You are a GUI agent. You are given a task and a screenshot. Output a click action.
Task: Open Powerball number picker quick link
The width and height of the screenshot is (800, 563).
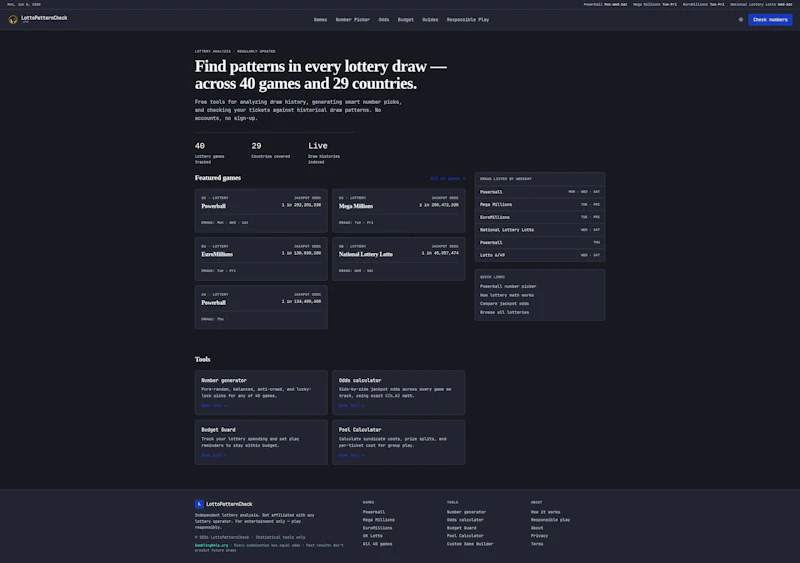(x=508, y=286)
